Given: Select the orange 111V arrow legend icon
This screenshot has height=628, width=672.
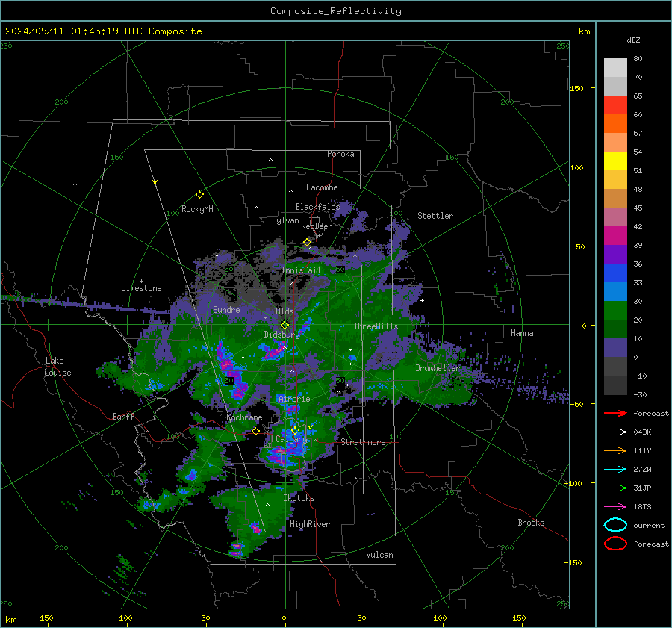Looking at the screenshot, I should 615,450.
